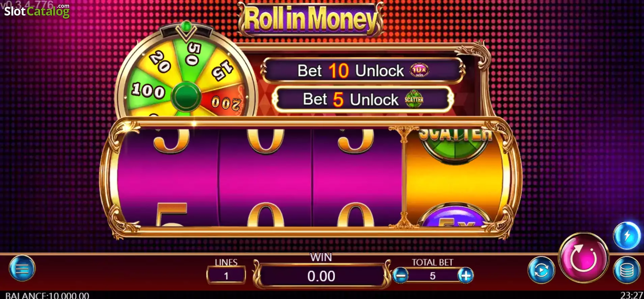Click the Scatter badge in banner
The height and width of the screenshot is (299, 644).
414,99
